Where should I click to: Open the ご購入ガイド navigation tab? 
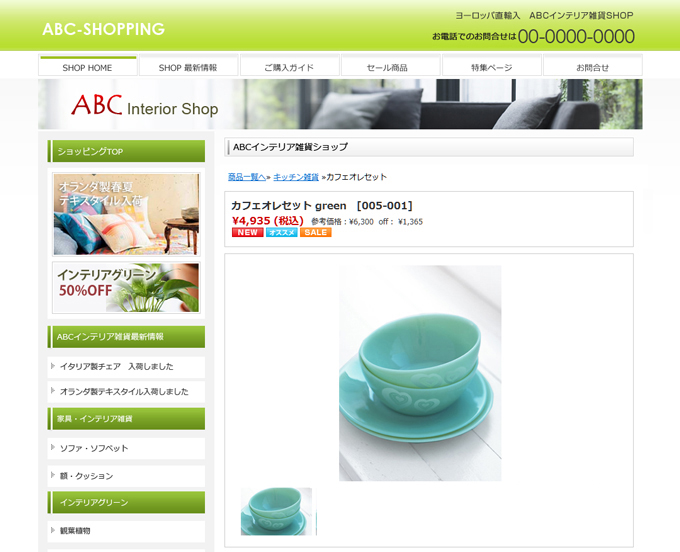point(289,66)
